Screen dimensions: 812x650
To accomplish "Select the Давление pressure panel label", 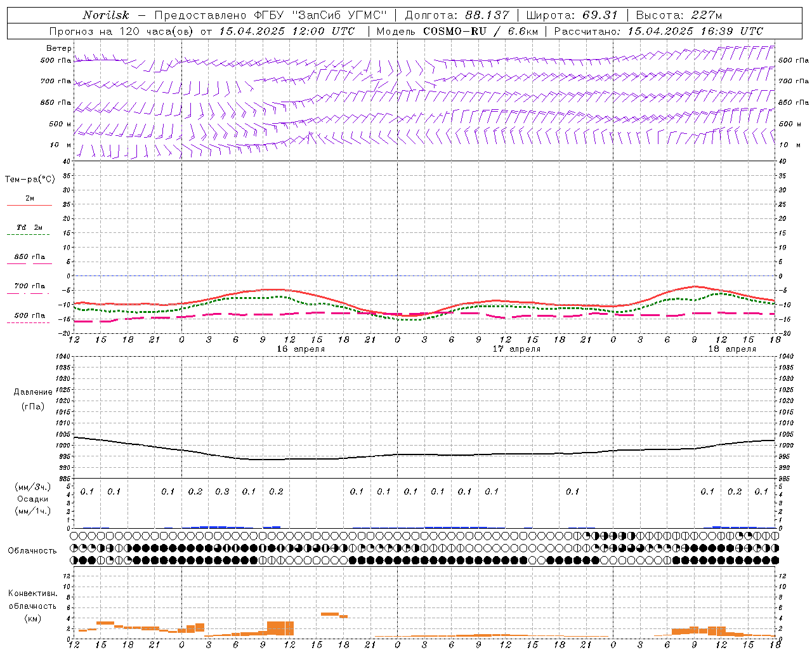I will (33, 392).
